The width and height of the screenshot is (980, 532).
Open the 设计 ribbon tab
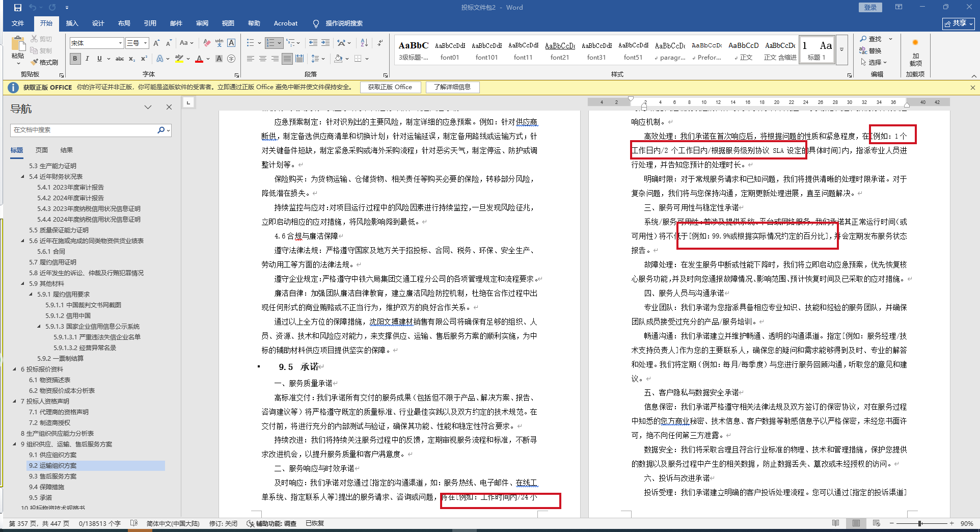click(98, 23)
